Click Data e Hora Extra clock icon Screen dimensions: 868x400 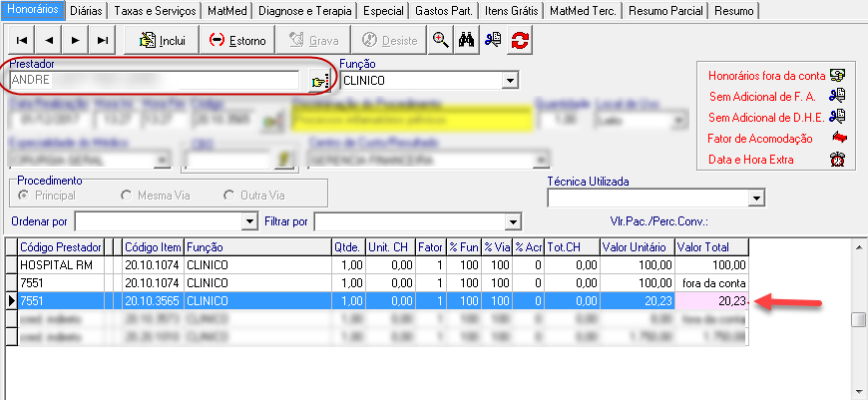pos(837,160)
